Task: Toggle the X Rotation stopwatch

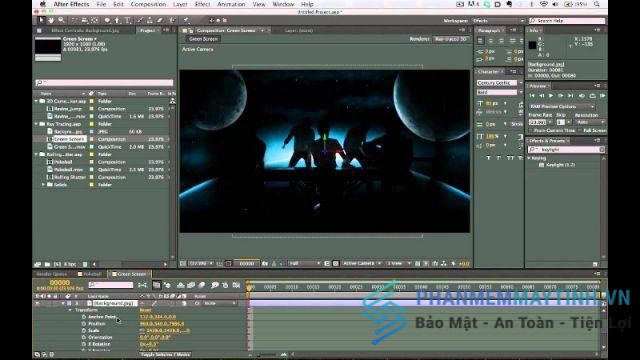Action: tap(84, 344)
